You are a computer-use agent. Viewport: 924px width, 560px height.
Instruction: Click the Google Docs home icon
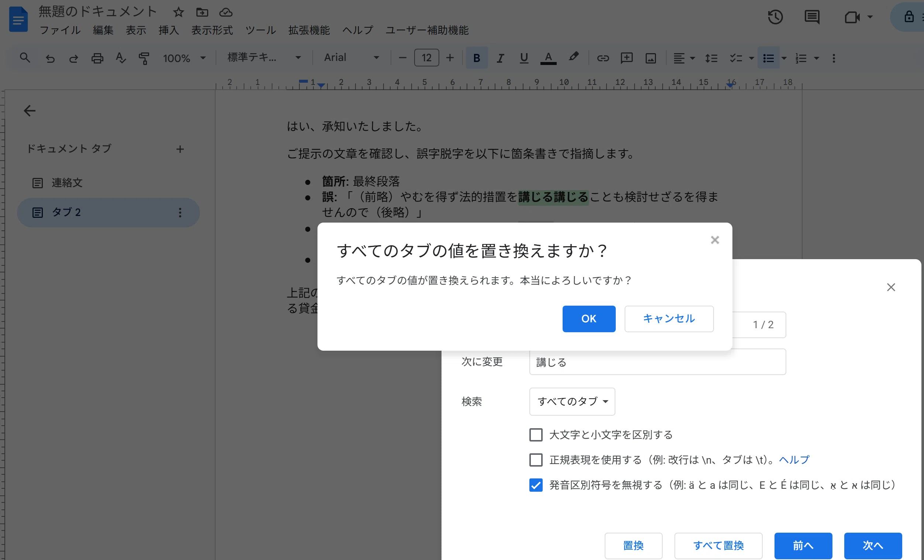pos(18,19)
